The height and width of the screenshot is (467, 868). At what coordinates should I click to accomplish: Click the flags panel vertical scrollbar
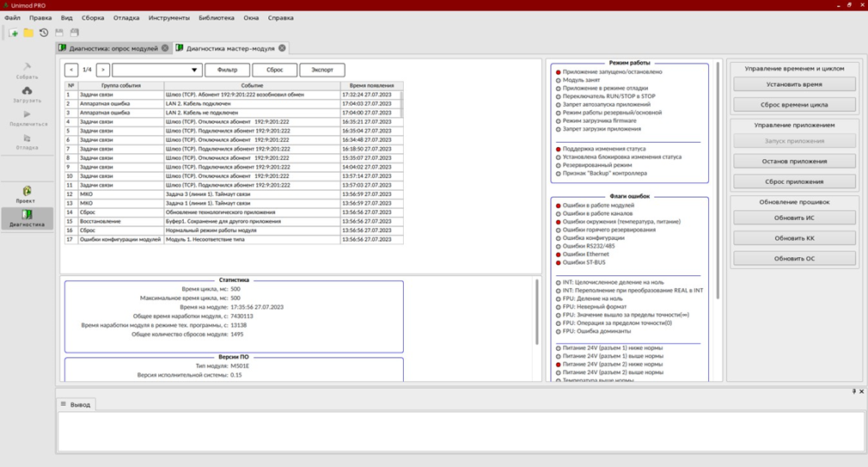(718, 180)
